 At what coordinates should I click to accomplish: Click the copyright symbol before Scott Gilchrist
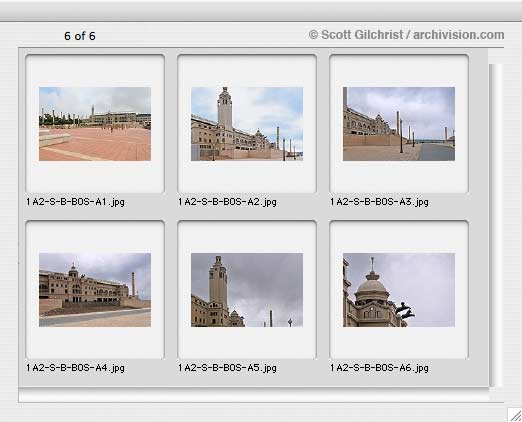coord(313,35)
